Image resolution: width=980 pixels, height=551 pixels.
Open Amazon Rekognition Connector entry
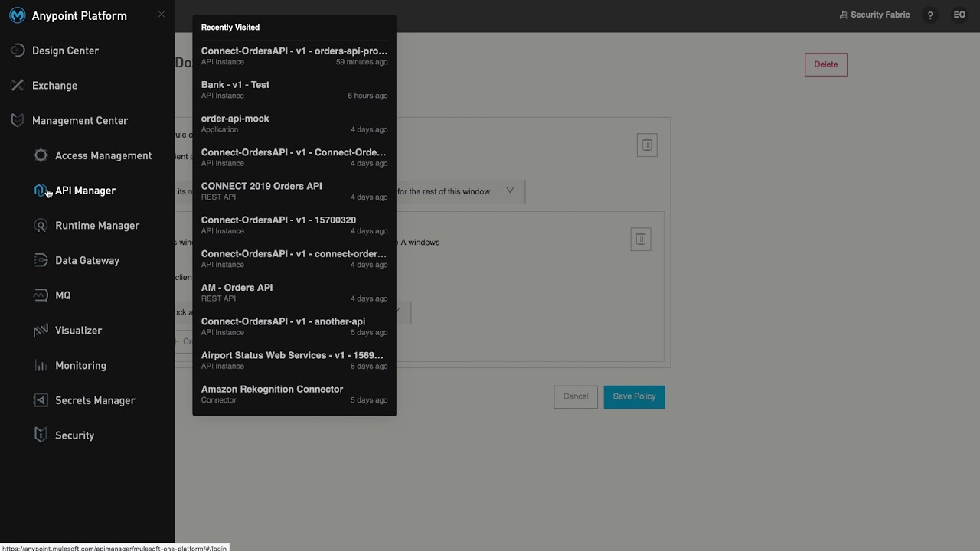[x=294, y=393]
